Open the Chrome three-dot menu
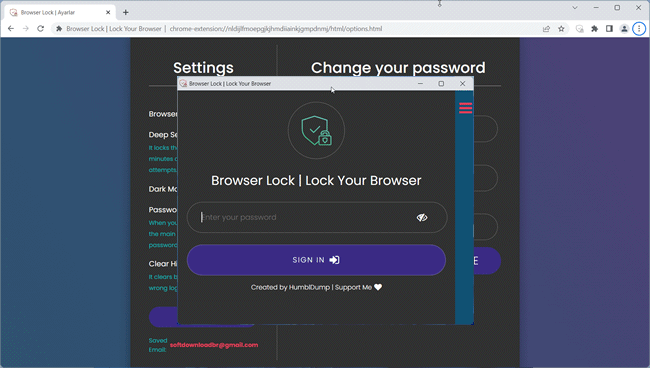This screenshot has height=368, width=650. (x=639, y=29)
